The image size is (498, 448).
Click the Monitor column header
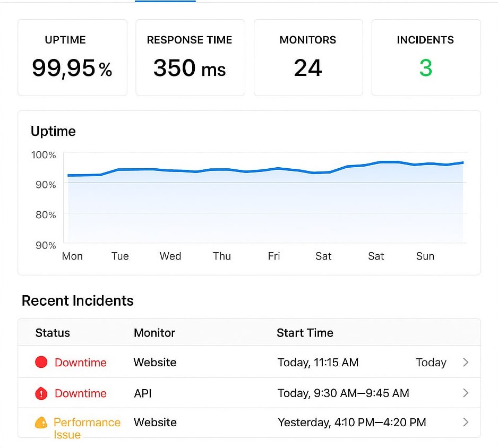(x=154, y=333)
